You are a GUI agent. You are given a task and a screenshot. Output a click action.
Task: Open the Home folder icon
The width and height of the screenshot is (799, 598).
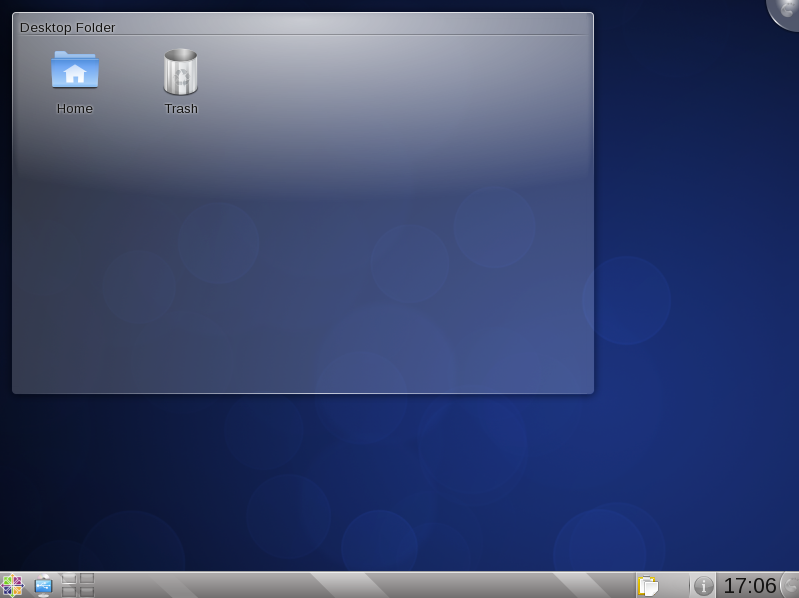(x=75, y=70)
